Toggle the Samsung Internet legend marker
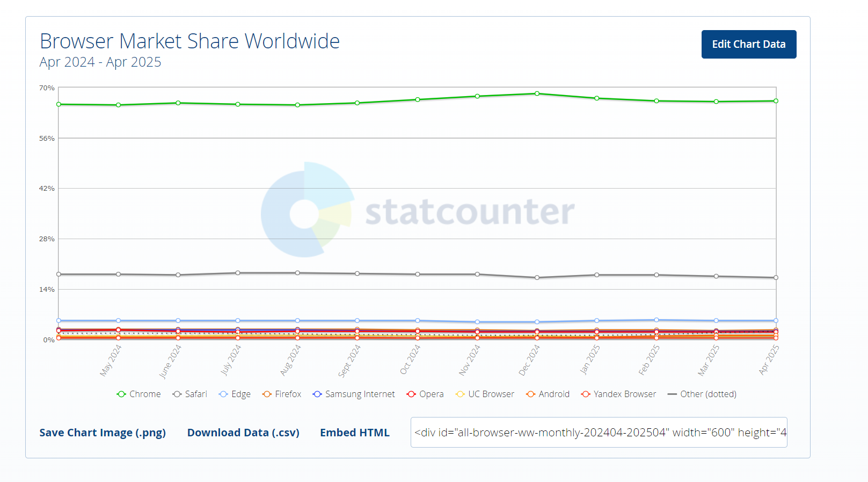This screenshot has width=868, height=482. click(317, 394)
